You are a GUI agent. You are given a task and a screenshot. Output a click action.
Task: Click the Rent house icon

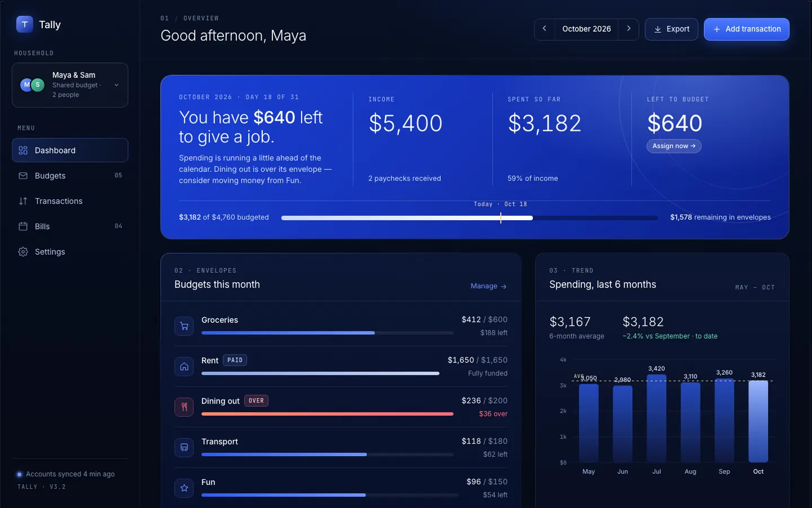pos(184,366)
